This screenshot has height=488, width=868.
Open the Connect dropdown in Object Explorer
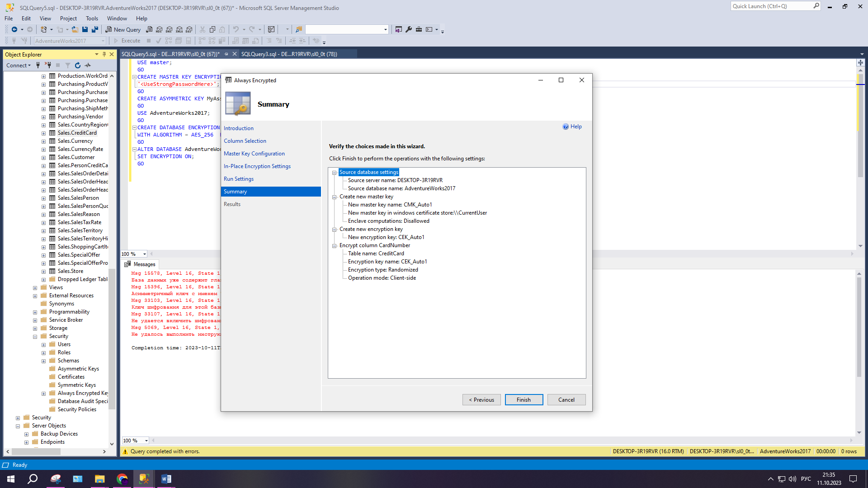[x=19, y=65]
